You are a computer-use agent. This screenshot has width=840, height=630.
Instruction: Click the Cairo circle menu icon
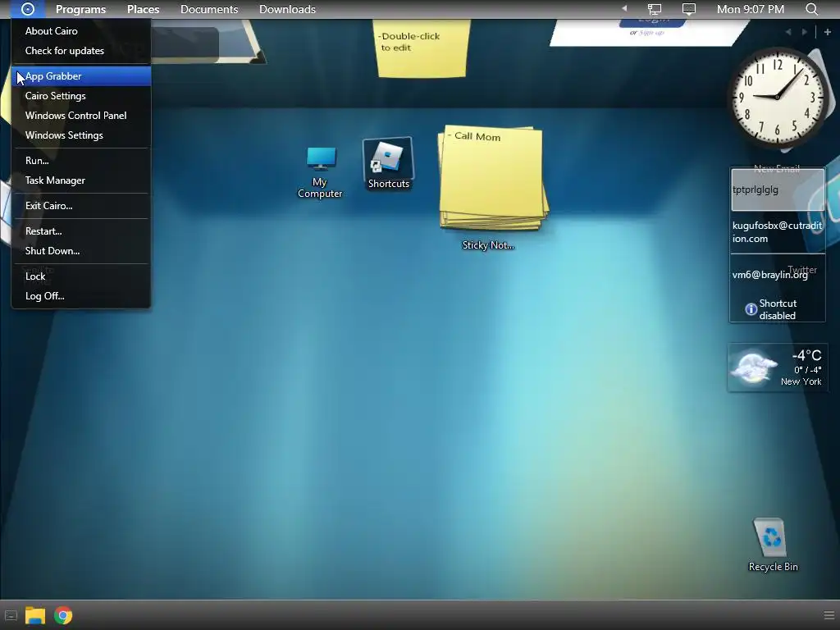pos(28,9)
